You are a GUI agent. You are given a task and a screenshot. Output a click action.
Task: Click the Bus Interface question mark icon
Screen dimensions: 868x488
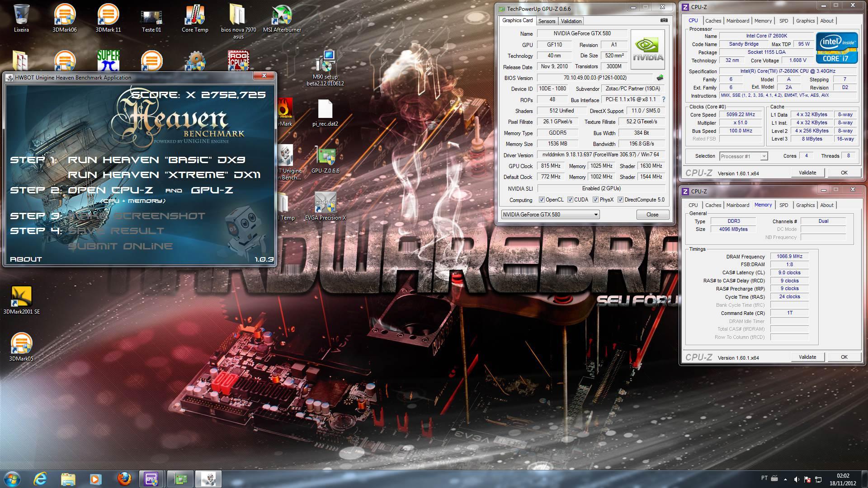click(x=663, y=99)
